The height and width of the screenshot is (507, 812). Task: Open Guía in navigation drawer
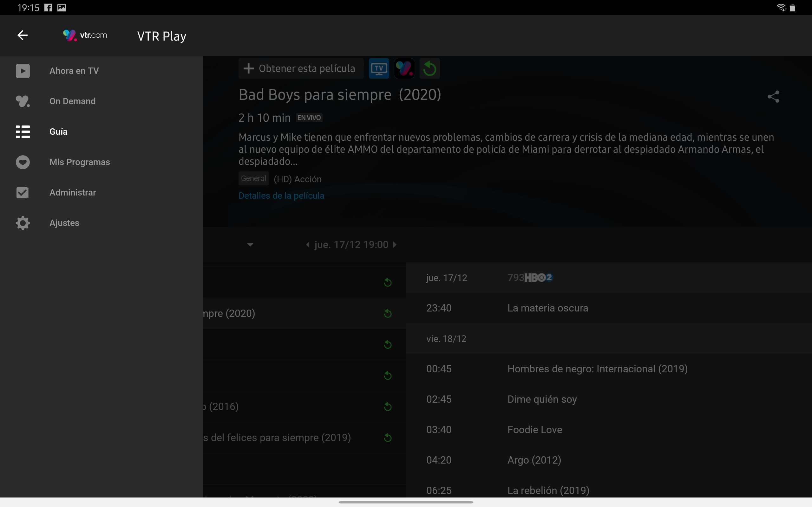(x=58, y=132)
